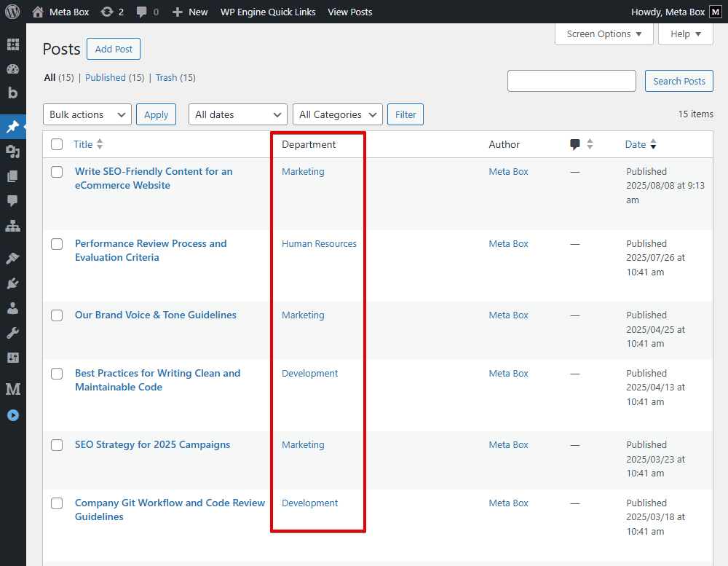The height and width of the screenshot is (566, 728).
Task: Click inside the search posts field
Action: pos(571,81)
